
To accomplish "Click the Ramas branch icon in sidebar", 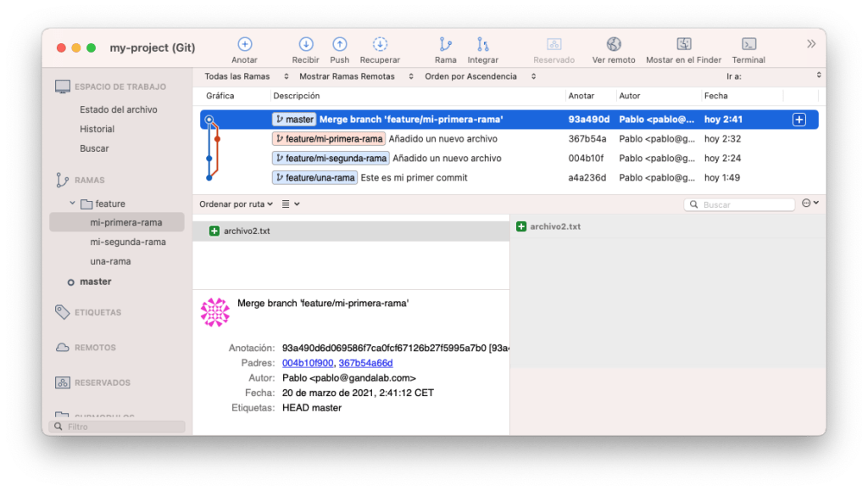I will coord(62,180).
